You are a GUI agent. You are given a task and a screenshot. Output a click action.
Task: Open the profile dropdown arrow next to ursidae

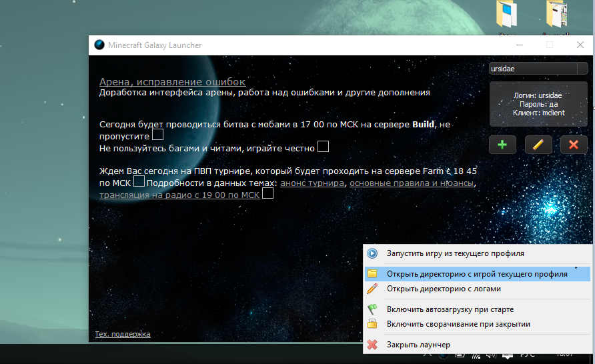582,69
